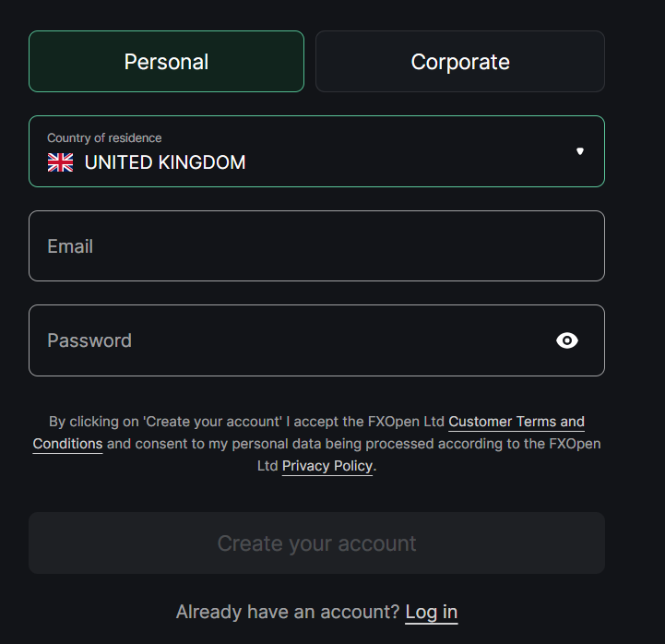Select the Personal account tab

coord(166,62)
